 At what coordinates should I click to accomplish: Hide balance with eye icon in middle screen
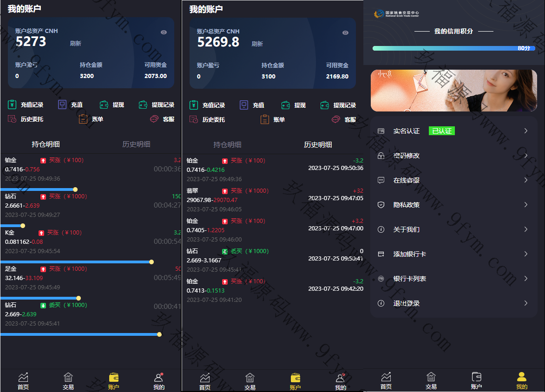tap(345, 33)
